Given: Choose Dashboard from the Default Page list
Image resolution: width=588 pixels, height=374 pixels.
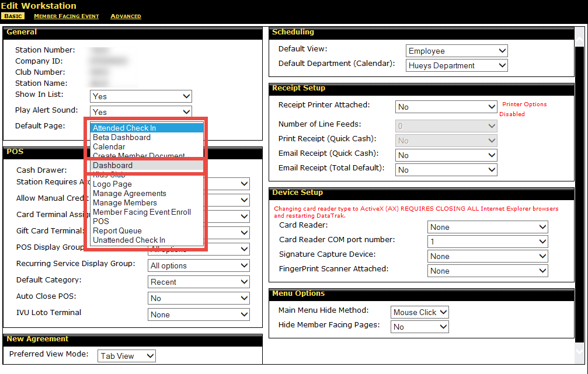Looking at the screenshot, I should coord(113,166).
